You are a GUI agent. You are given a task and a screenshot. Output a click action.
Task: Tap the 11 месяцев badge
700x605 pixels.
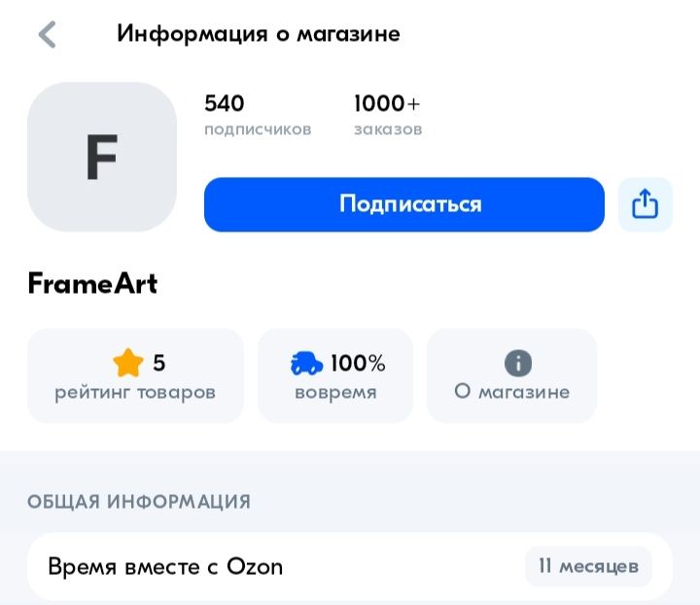click(x=588, y=566)
